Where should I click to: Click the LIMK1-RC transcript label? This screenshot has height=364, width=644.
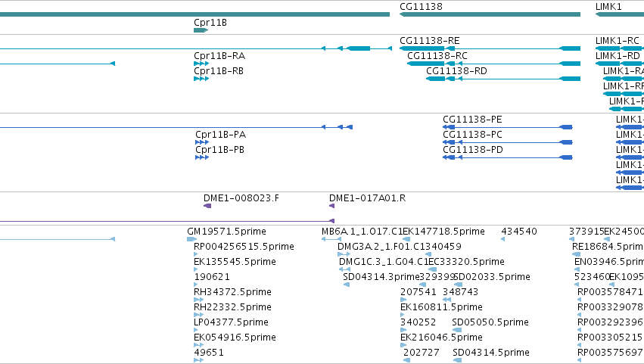click(618, 41)
